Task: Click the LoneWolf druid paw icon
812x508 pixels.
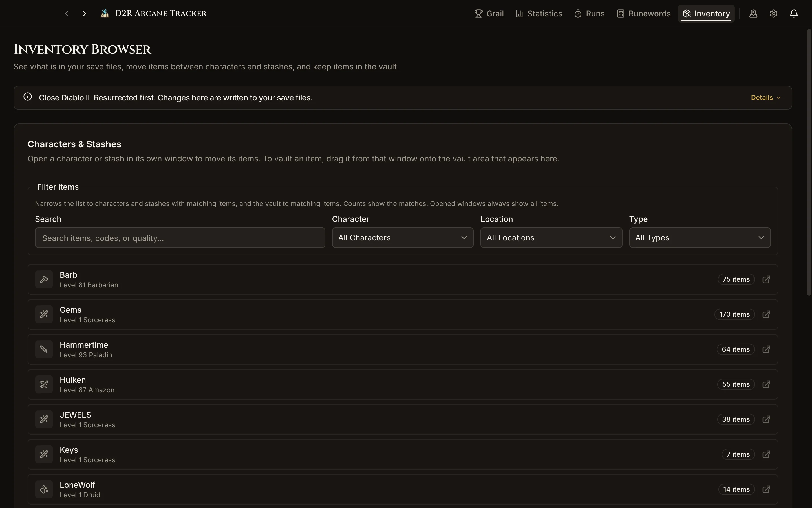Action: pos(44,489)
